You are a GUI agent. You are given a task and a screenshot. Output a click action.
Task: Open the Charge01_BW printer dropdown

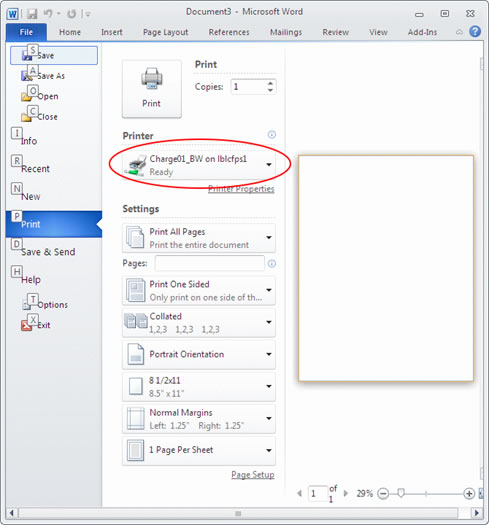point(199,165)
